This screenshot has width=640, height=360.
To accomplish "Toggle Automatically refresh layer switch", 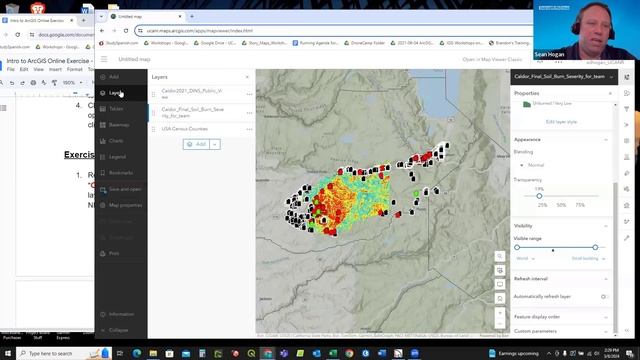I will tap(604, 297).
